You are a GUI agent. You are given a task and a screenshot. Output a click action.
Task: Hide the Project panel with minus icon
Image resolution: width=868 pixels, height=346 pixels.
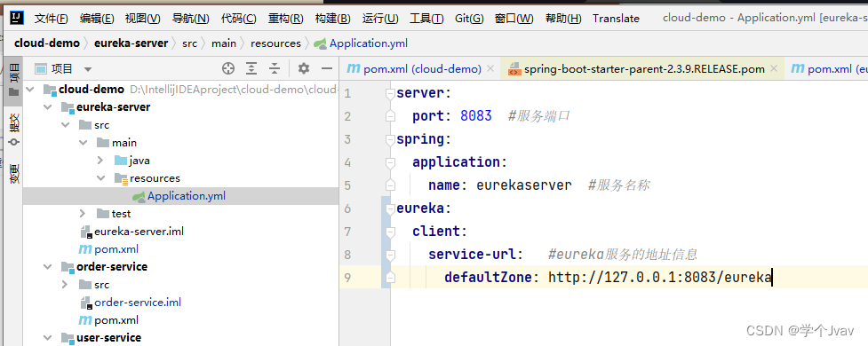pos(327,68)
